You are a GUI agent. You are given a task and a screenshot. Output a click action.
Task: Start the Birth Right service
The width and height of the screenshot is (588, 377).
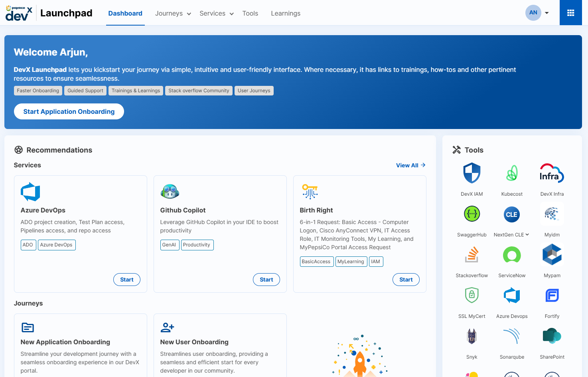406,280
